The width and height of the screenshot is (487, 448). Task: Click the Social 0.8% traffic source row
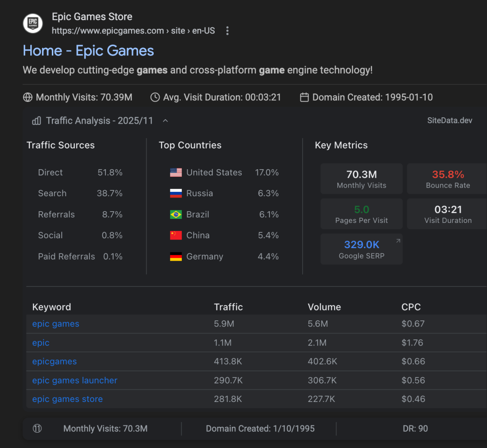tap(80, 235)
